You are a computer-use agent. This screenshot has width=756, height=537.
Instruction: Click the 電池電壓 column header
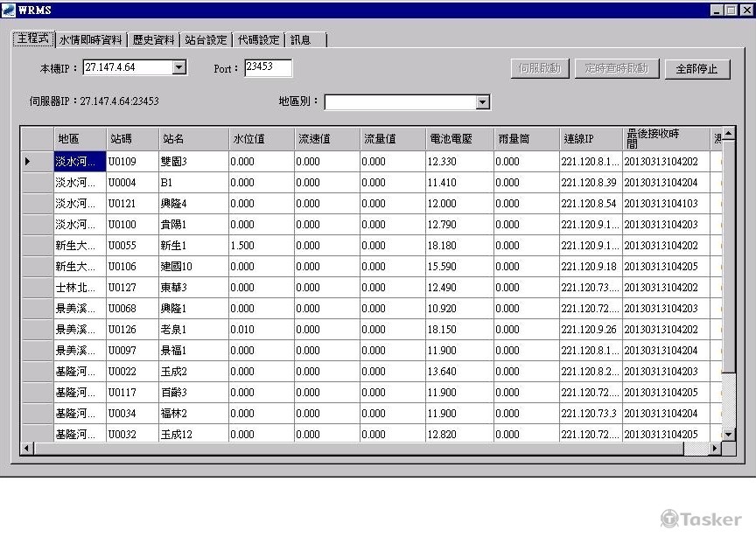click(458, 139)
